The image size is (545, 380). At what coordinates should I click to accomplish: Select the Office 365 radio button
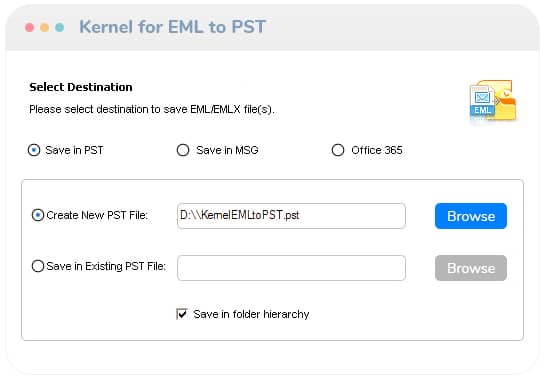pos(338,150)
